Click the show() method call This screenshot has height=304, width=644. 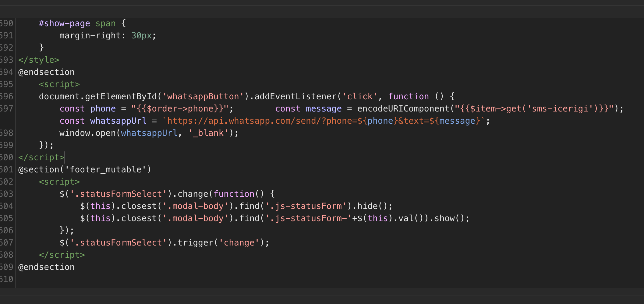pyautogui.click(x=449, y=218)
